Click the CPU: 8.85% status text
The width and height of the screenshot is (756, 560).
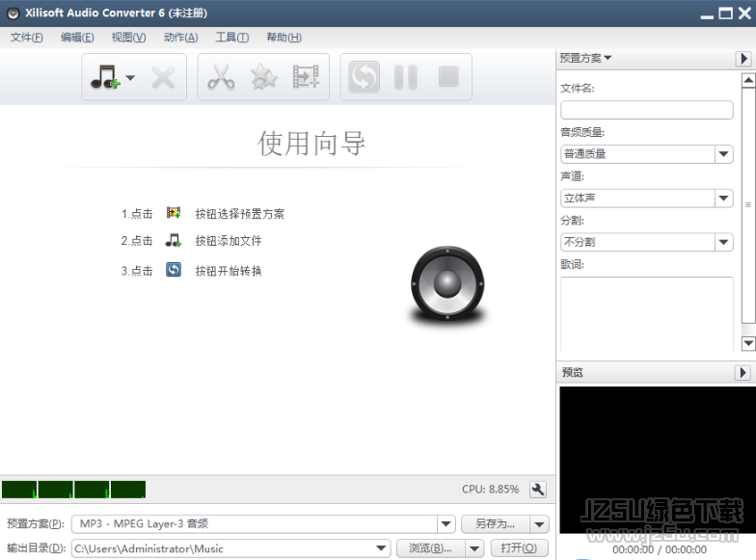[490, 490]
